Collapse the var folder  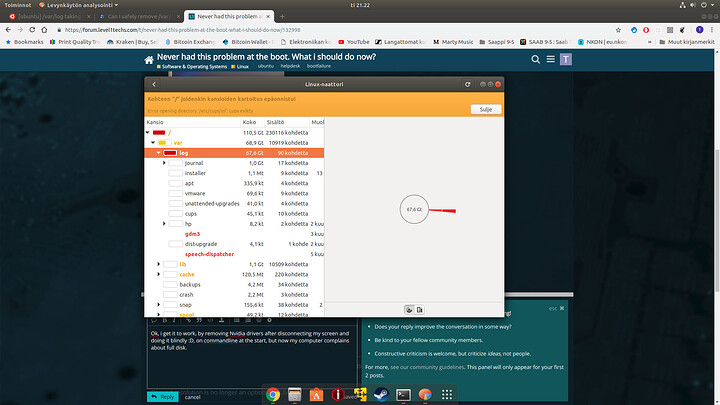[x=153, y=143]
